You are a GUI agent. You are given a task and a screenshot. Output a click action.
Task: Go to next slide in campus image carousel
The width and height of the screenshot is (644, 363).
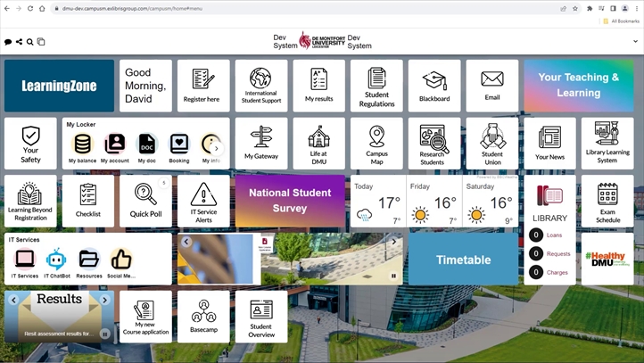(393, 242)
